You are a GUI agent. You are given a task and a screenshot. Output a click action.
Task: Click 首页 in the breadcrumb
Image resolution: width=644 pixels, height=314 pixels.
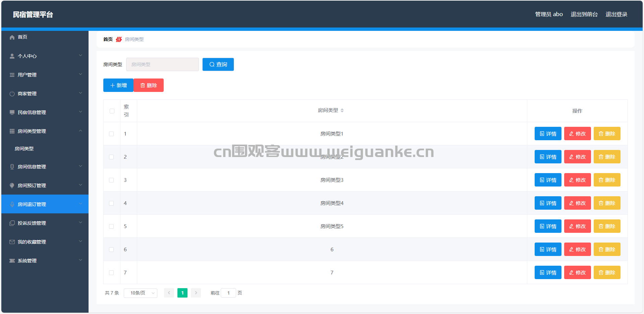coord(108,39)
